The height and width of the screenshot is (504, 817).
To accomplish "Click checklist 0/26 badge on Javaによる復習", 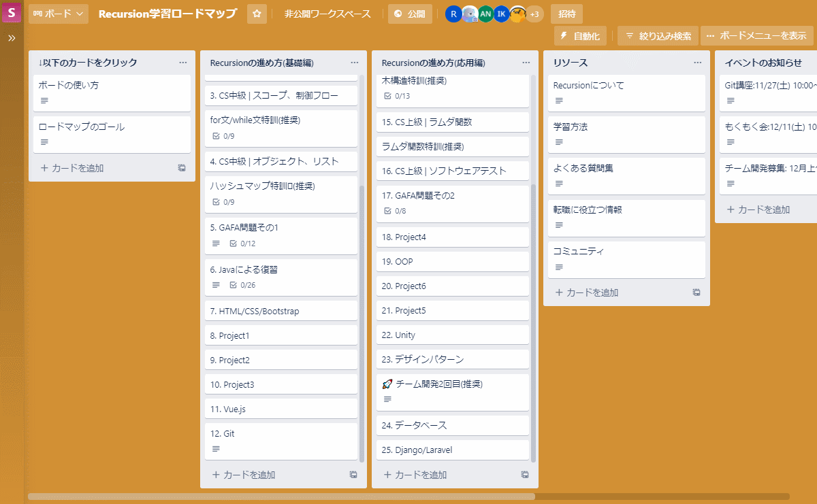I will coord(243,285).
